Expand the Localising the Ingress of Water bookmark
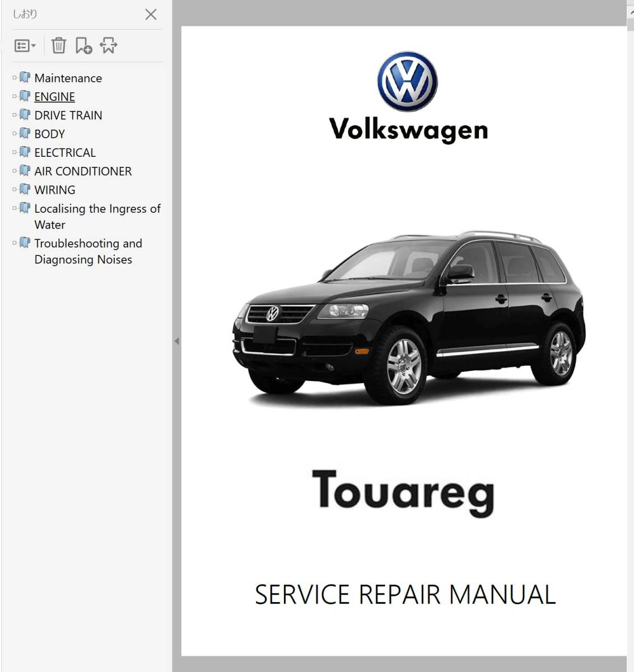This screenshot has width=634, height=672. point(15,208)
